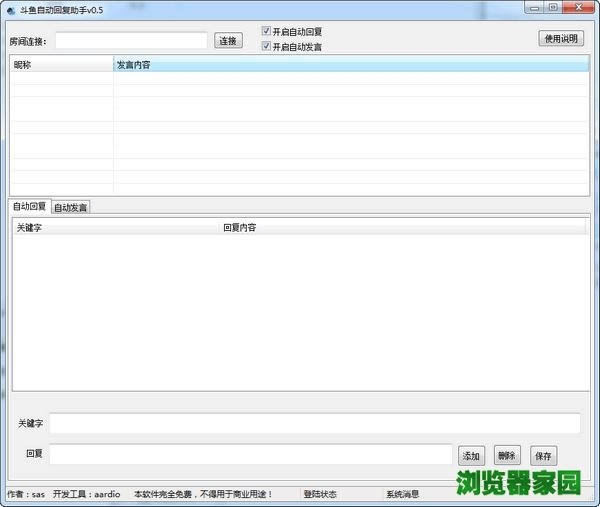Minimize the 斗鱼自动回复助手 window
The image size is (600, 507).
coord(535,8)
